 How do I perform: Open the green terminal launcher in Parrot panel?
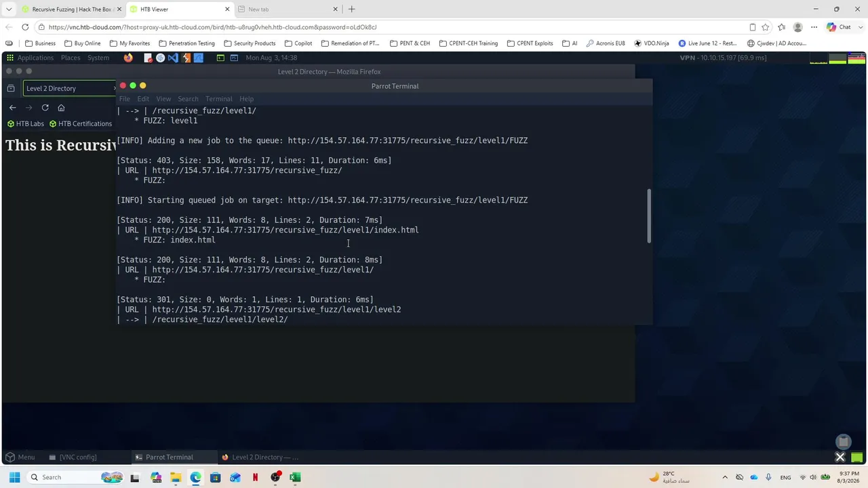(x=220, y=58)
